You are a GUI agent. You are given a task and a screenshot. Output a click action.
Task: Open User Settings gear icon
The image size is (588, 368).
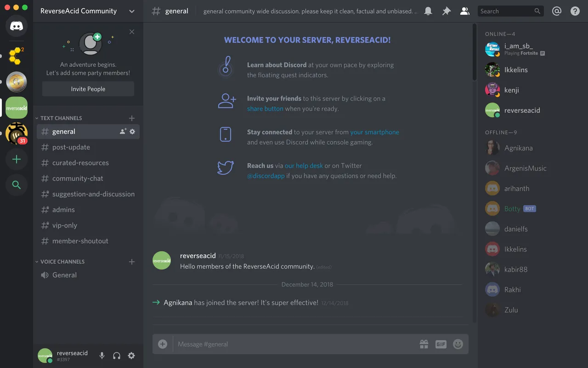131,356
